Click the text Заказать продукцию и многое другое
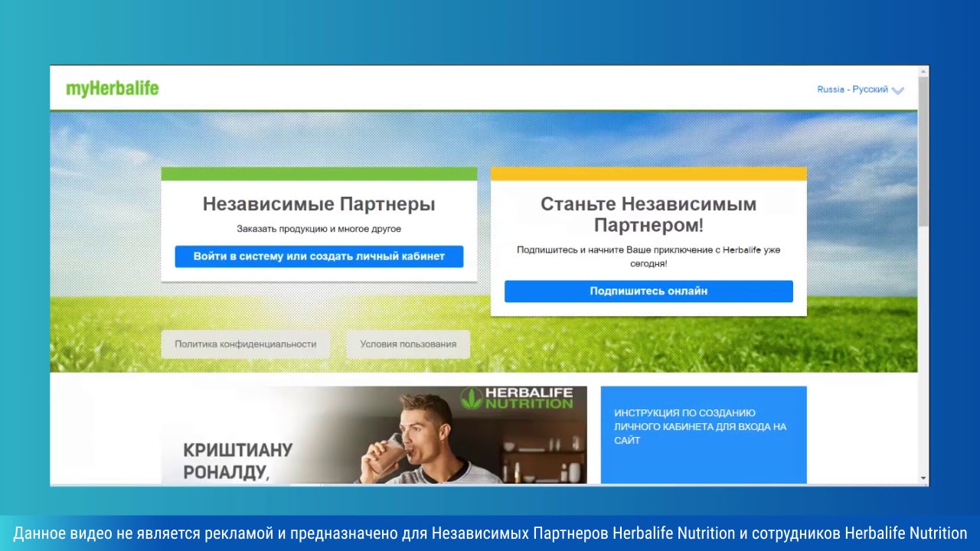Image resolution: width=980 pixels, height=551 pixels. point(318,229)
